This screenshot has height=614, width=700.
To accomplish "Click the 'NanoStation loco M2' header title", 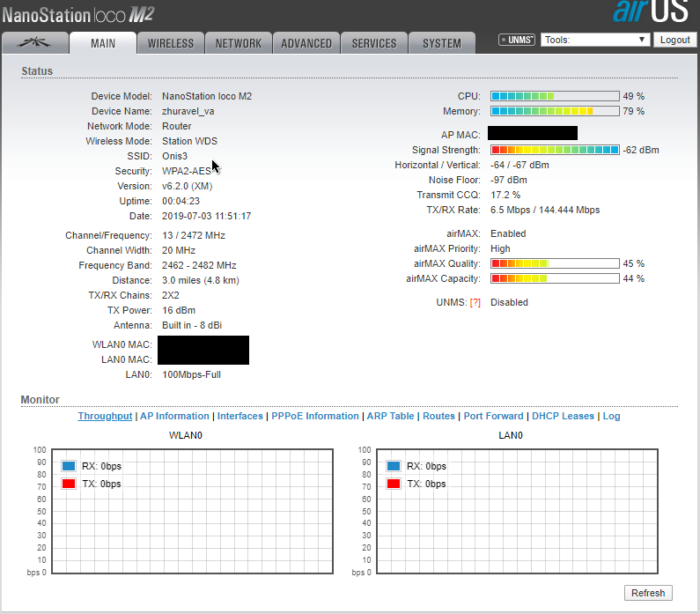I will click(78, 15).
